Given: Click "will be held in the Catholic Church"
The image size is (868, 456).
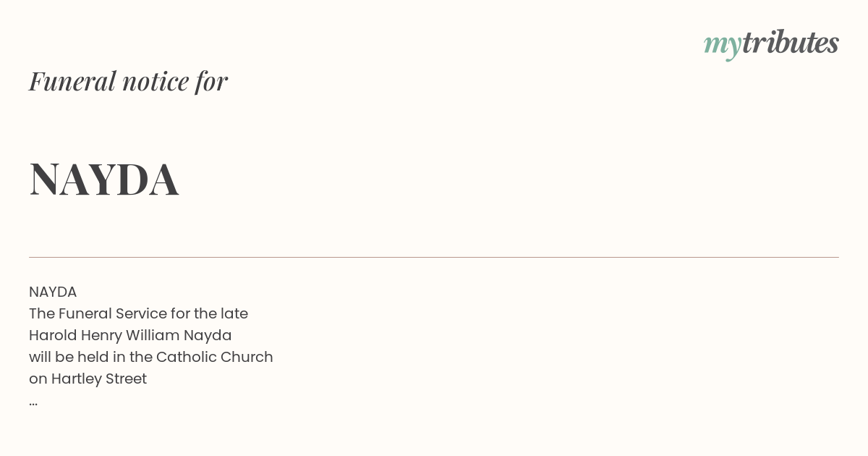Looking at the screenshot, I should point(151,357).
